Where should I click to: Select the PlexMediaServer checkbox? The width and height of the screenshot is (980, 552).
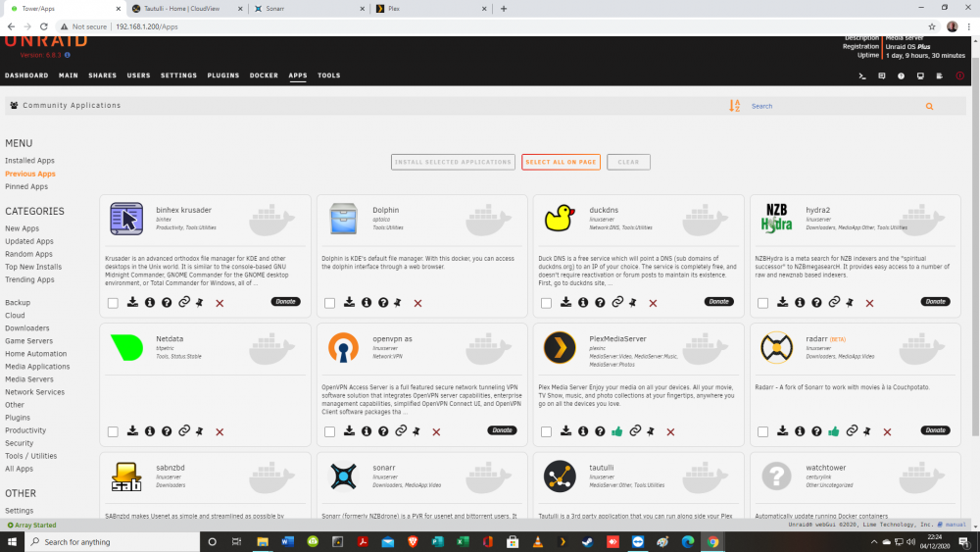pos(546,432)
